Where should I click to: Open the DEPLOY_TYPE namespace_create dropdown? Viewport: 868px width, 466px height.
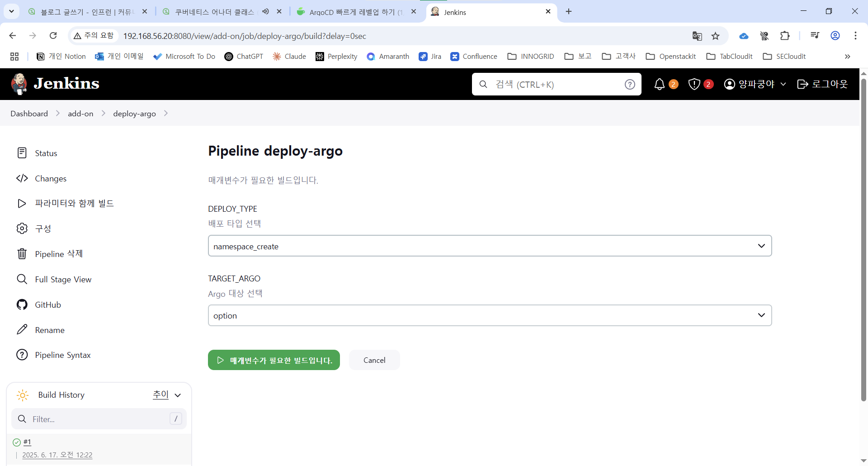[x=490, y=246]
